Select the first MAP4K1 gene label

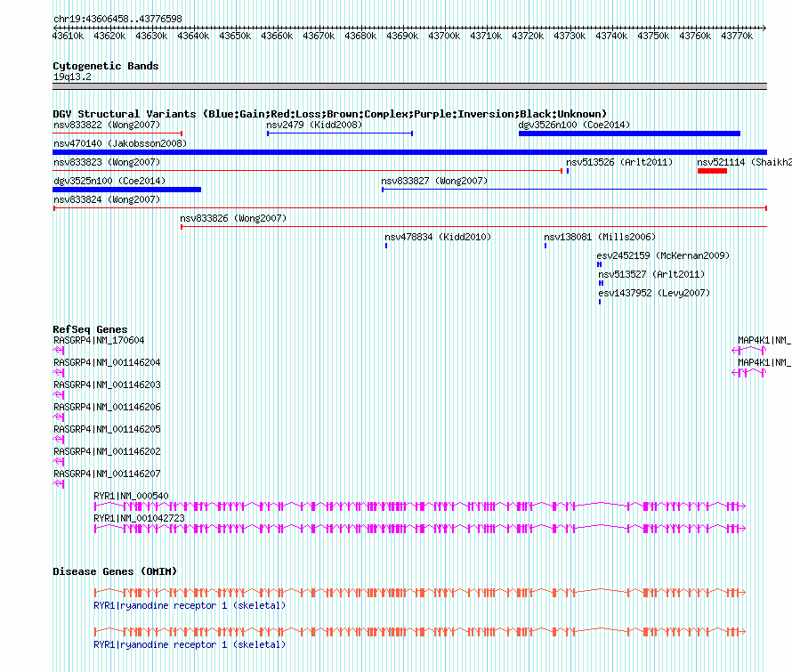point(764,341)
